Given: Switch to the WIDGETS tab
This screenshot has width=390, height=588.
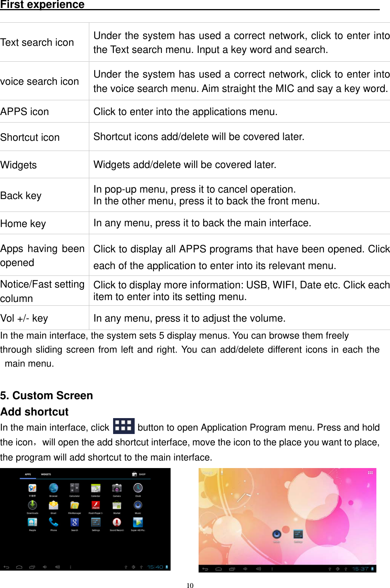Looking at the screenshot, I should (x=46, y=474).
